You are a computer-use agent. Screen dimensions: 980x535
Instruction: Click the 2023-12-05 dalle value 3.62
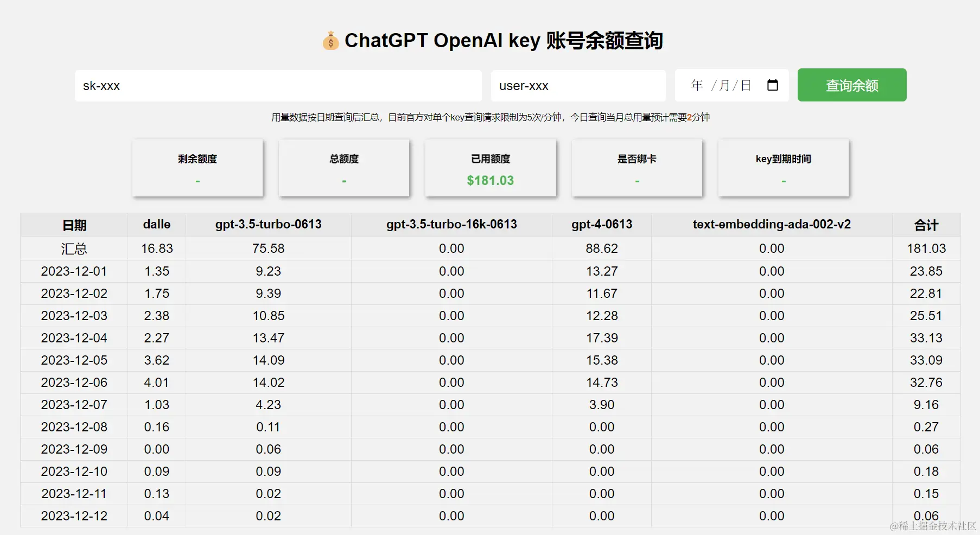coord(157,360)
